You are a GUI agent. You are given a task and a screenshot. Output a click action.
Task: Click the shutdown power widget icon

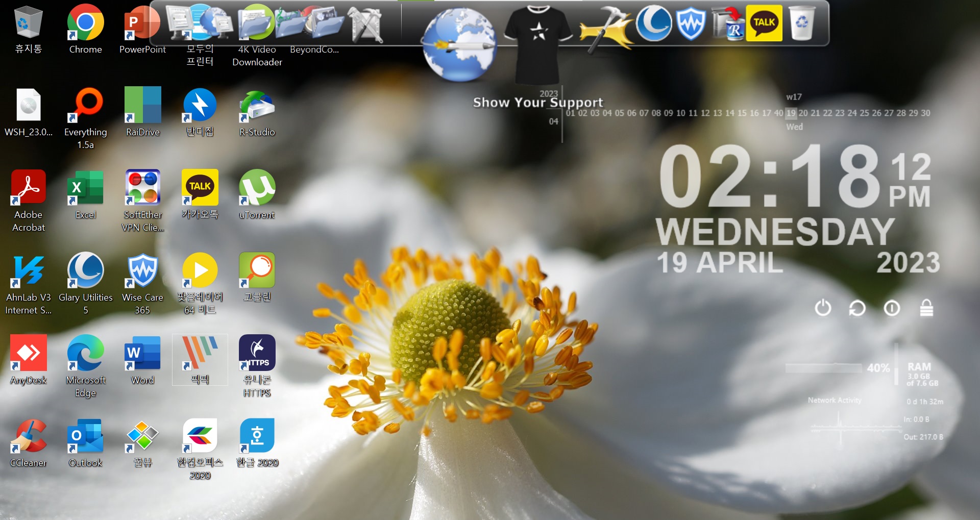coord(823,308)
